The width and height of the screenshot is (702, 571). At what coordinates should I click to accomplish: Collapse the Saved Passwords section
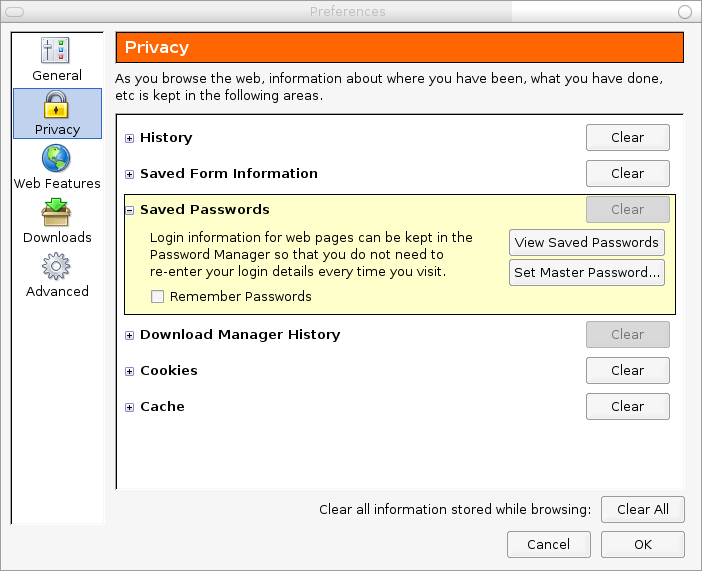(130, 210)
